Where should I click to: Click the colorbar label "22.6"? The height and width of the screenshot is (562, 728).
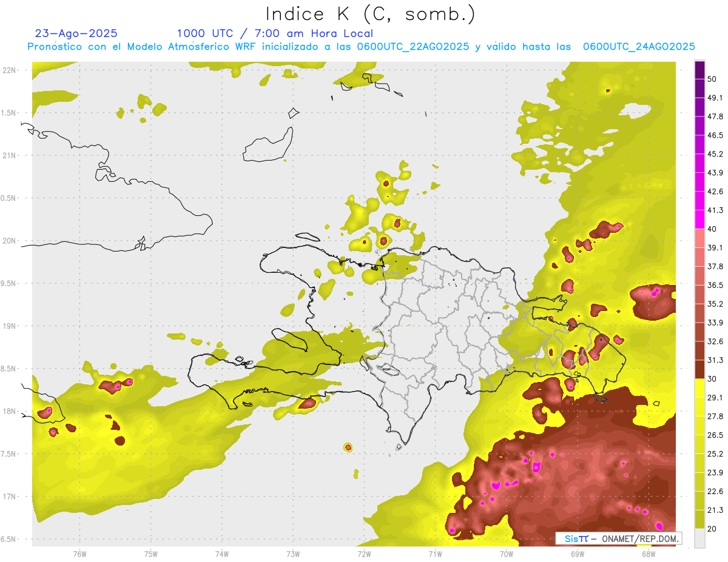(x=715, y=492)
